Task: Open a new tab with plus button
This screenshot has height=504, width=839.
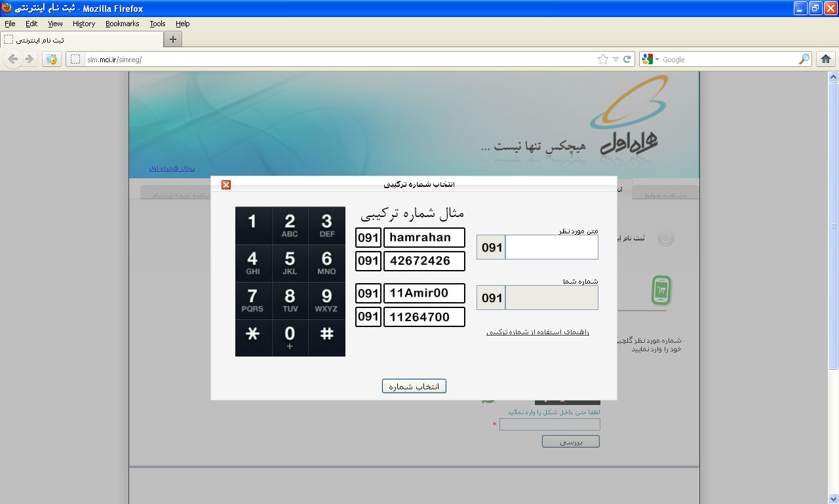Action: pyautogui.click(x=173, y=39)
